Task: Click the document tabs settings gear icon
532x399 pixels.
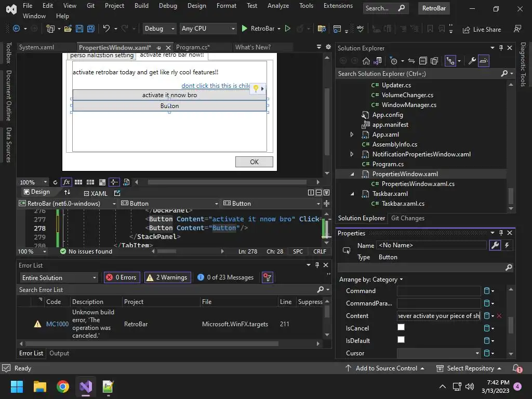Action: pyautogui.click(x=328, y=47)
